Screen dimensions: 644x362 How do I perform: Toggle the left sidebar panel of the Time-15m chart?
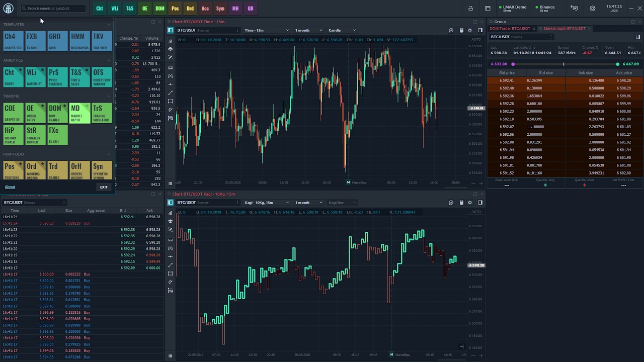pos(171,30)
